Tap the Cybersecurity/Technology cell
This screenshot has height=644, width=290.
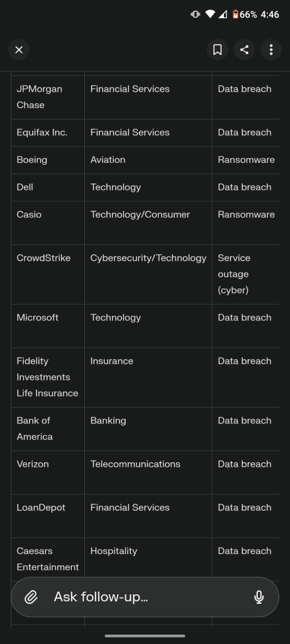pos(148,274)
